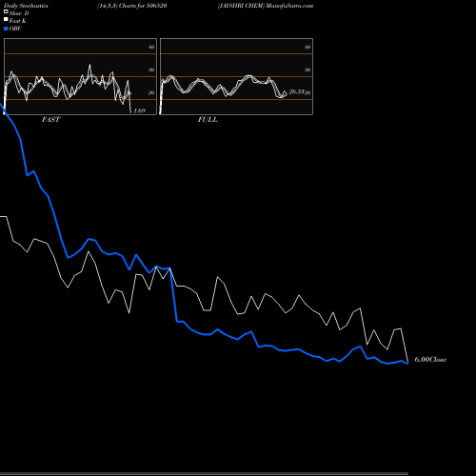The height and width of the screenshot is (476, 476).
Task: Click the blue OBV legend swatch
Action: [x=6, y=29]
